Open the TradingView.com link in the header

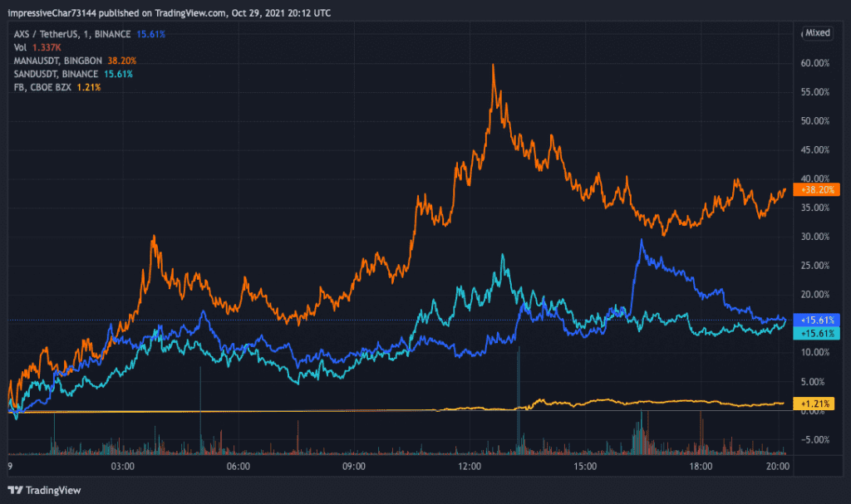tap(183, 13)
